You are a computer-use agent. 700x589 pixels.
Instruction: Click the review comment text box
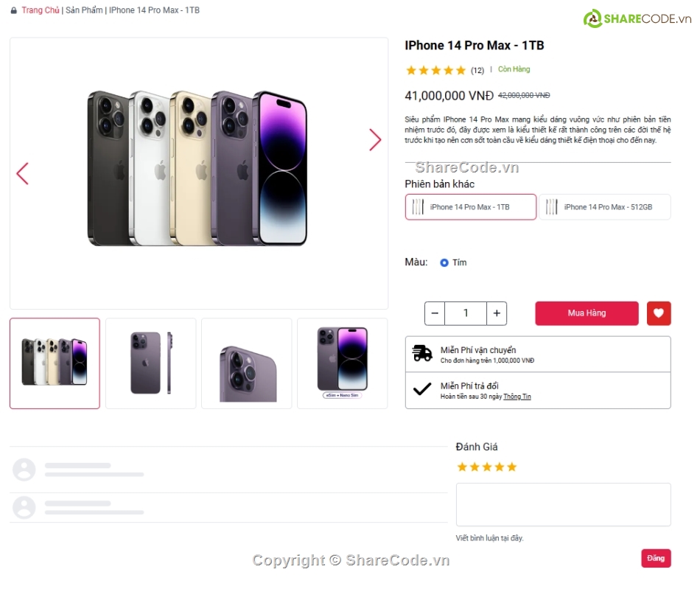(x=563, y=504)
